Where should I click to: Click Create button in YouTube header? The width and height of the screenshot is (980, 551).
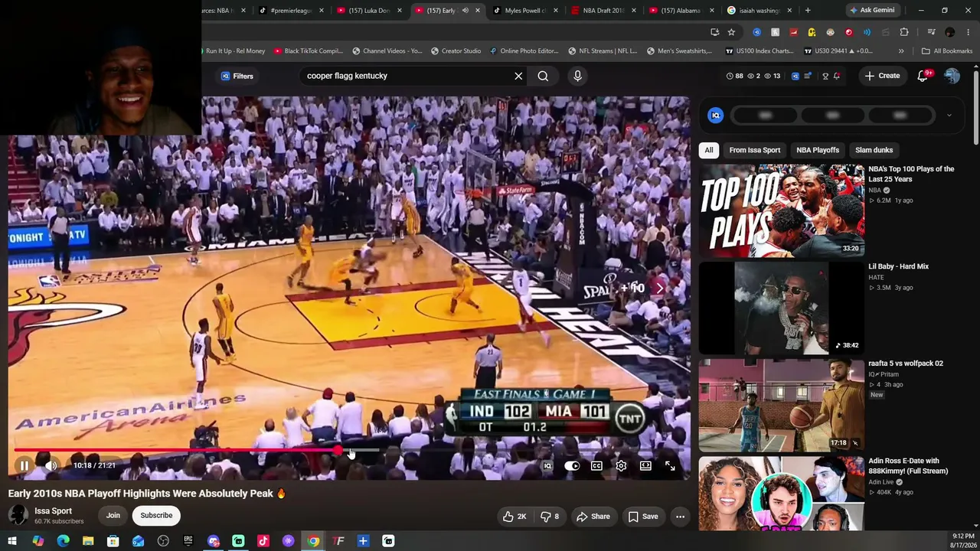click(882, 76)
